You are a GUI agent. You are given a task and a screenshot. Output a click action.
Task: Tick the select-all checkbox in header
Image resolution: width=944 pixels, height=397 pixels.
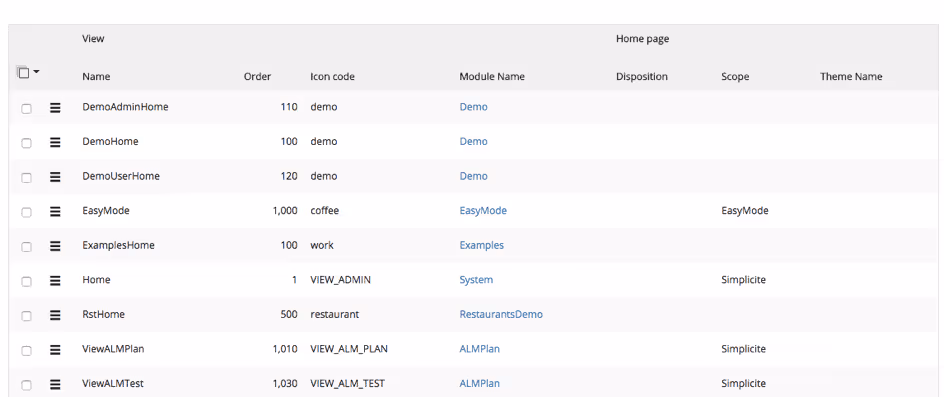click(x=23, y=73)
